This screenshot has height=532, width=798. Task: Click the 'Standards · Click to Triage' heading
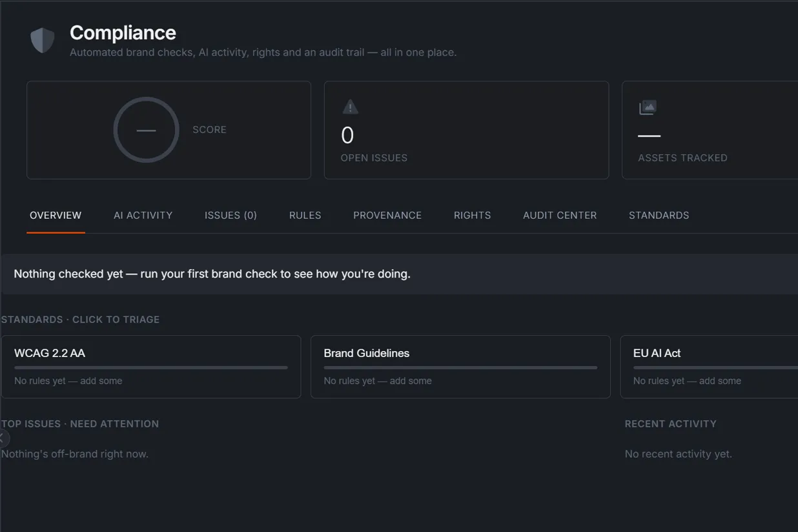pos(80,320)
